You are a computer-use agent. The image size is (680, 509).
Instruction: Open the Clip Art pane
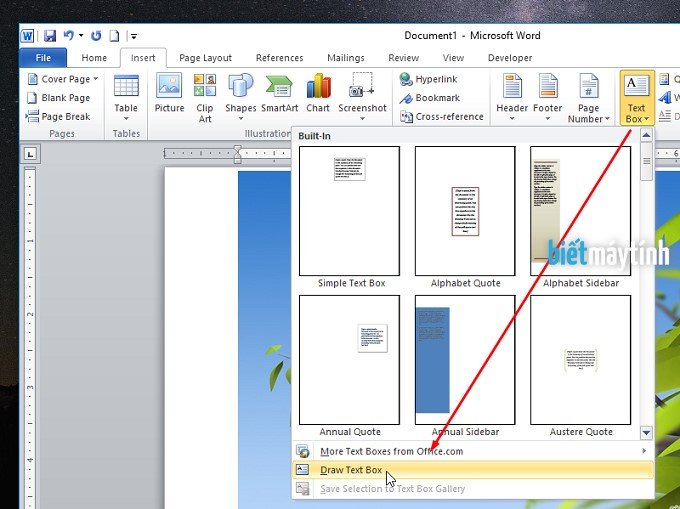[x=205, y=98]
